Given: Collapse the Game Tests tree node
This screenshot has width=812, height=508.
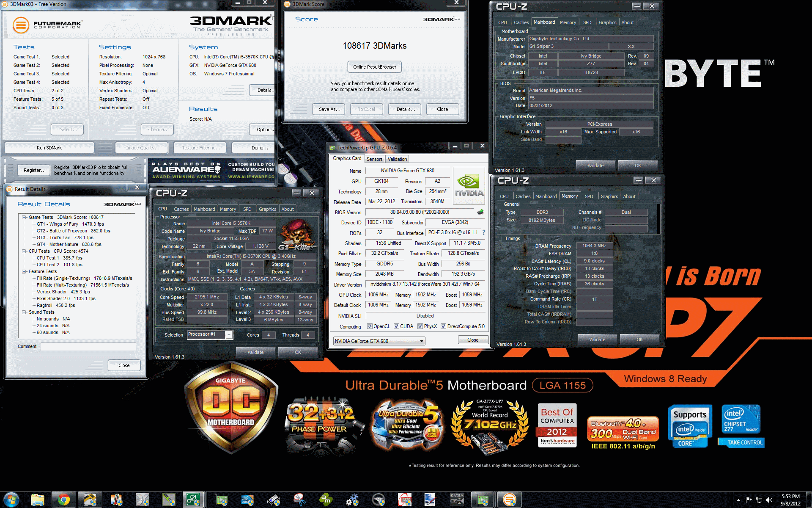Looking at the screenshot, I should coord(24,217).
